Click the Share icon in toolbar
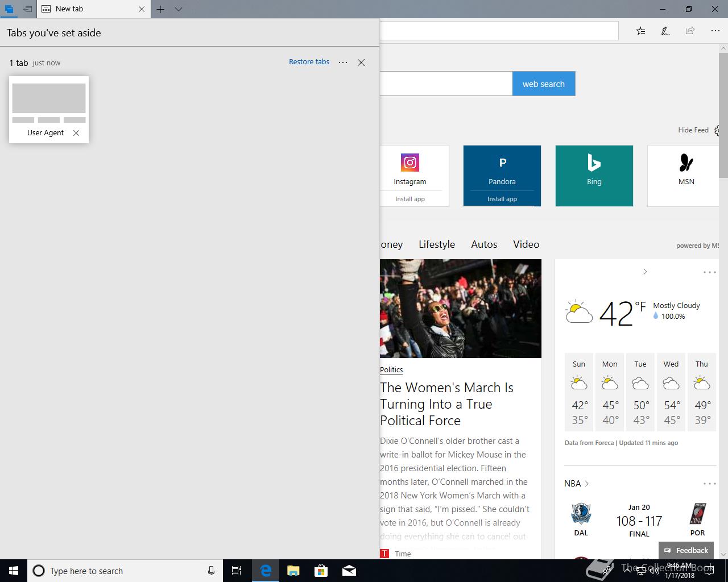This screenshot has height=582, width=728. click(690, 31)
